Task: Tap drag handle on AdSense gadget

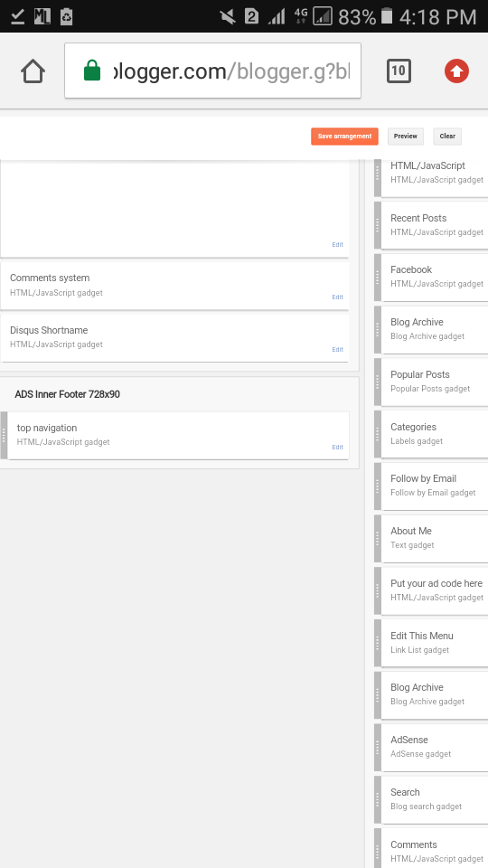Action: [378, 747]
